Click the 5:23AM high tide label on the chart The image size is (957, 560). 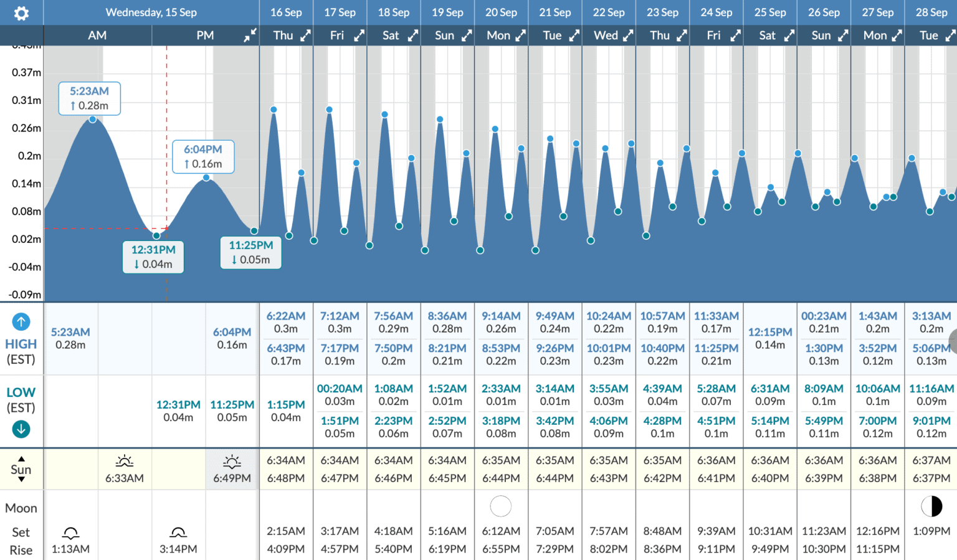point(90,98)
